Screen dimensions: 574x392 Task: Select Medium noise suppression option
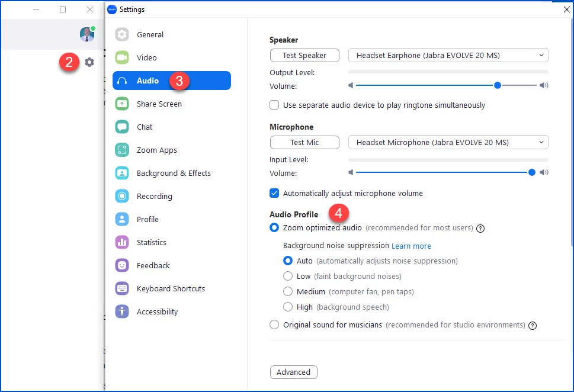coord(288,291)
